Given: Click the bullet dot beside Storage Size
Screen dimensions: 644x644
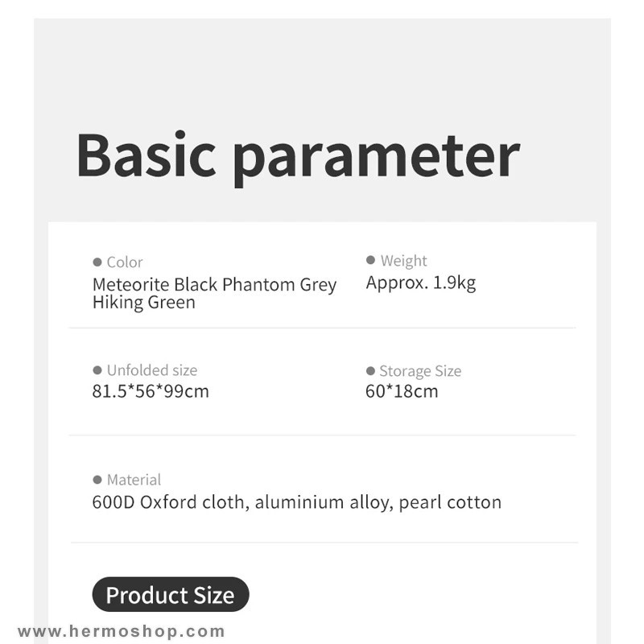Looking at the screenshot, I should pyautogui.click(x=370, y=371).
